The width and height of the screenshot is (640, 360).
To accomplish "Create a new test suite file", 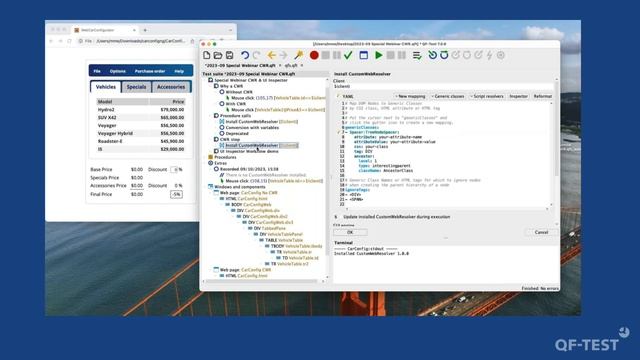I will click(x=207, y=55).
